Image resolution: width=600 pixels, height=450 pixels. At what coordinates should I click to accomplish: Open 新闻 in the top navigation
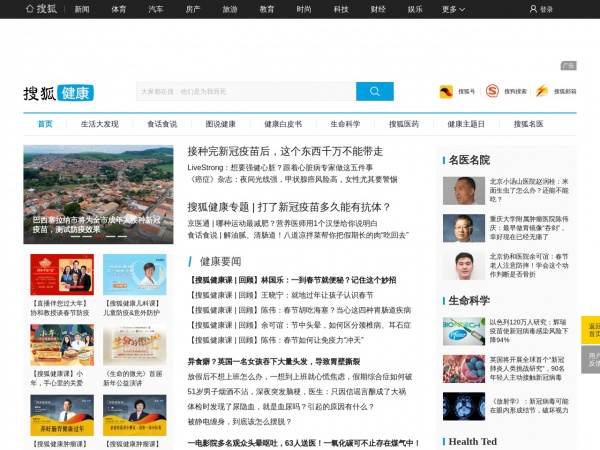pyautogui.click(x=82, y=9)
